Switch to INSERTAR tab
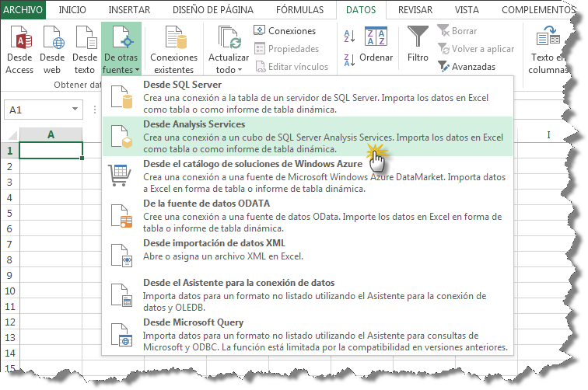Image resolution: width=588 pixels, height=390 pixels. [129, 10]
